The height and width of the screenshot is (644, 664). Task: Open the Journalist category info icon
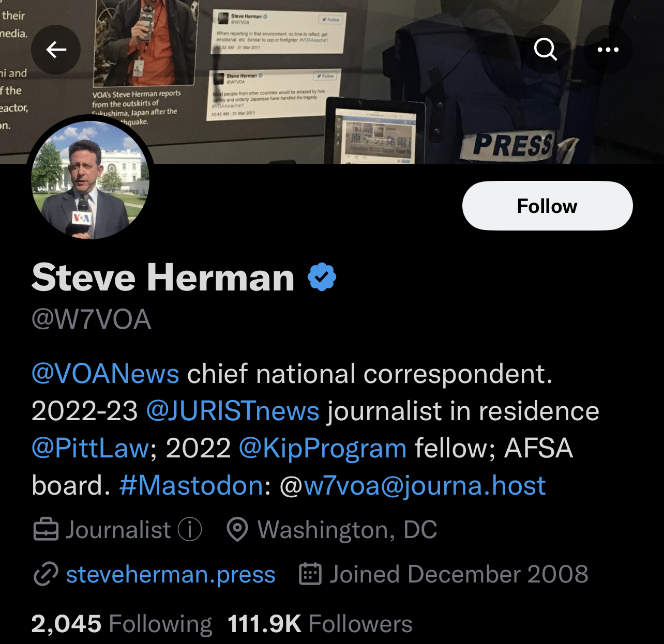coord(190,530)
